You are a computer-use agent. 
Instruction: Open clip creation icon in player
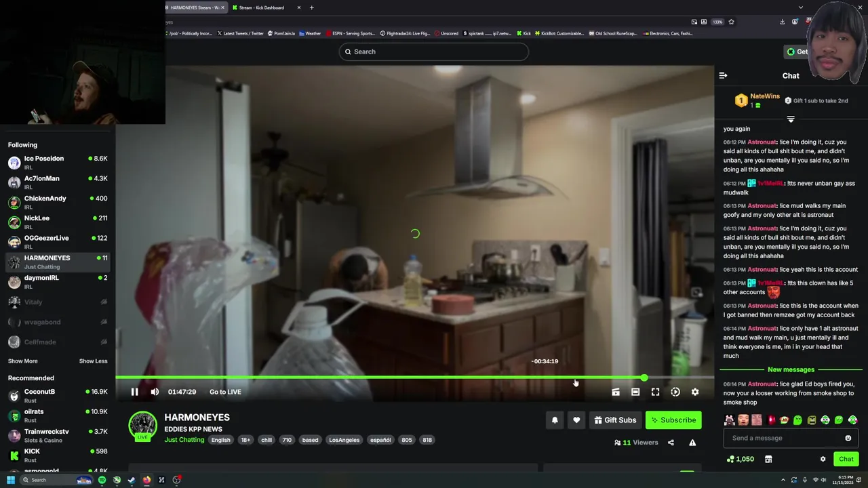click(x=616, y=392)
